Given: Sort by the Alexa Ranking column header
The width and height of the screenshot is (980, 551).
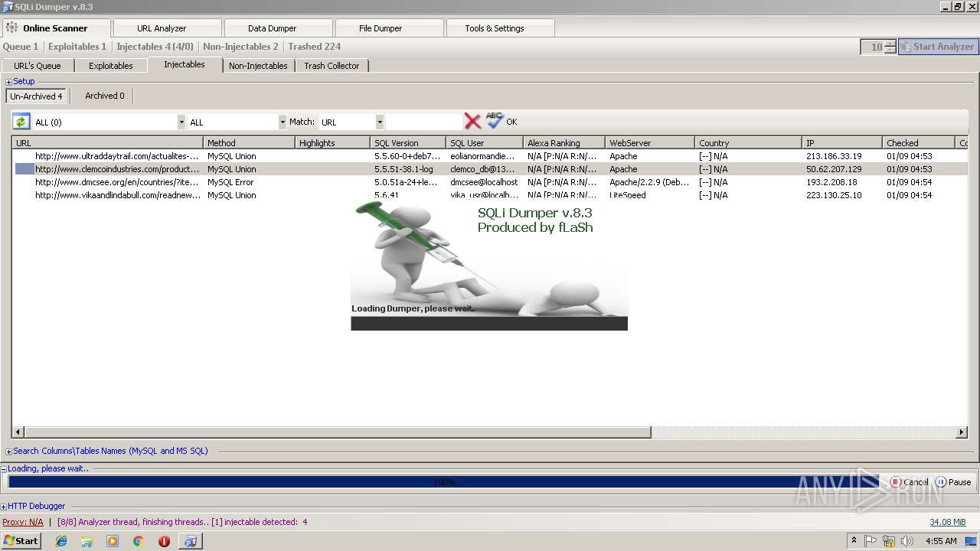Looking at the screenshot, I should 564,143.
